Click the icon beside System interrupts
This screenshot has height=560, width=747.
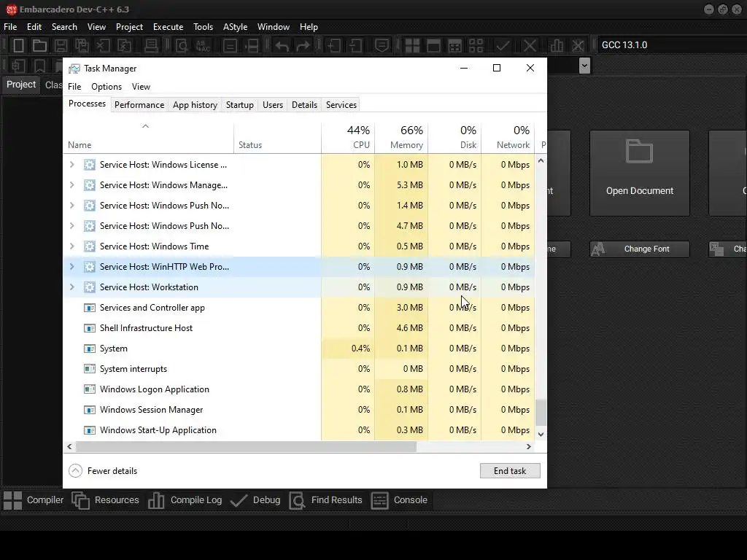pyautogui.click(x=90, y=368)
